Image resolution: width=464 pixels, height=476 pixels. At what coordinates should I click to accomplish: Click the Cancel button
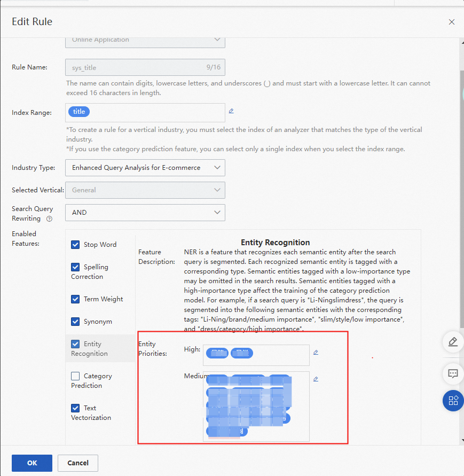(x=77, y=463)
